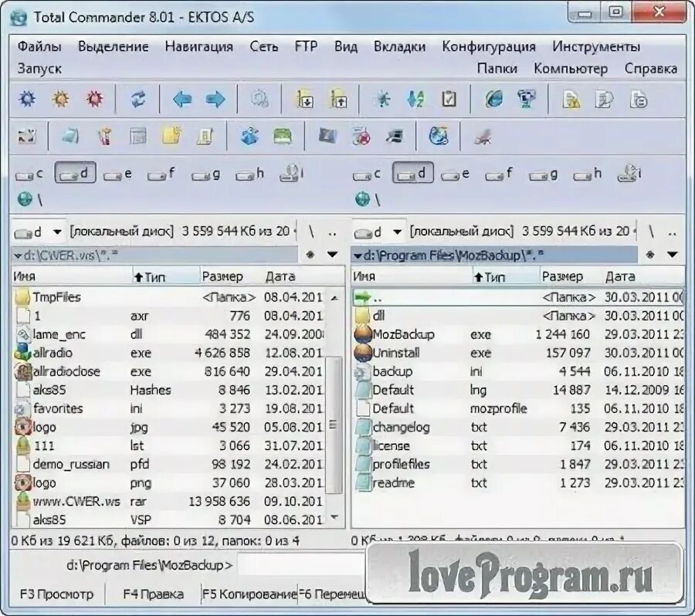Sort left panel by Тип column
695x616 pixels.
tap(166, 277)
